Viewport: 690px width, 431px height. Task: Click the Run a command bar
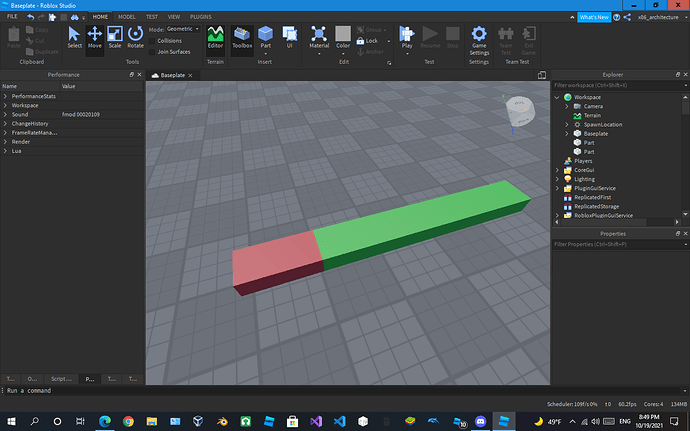coord(343,390)
